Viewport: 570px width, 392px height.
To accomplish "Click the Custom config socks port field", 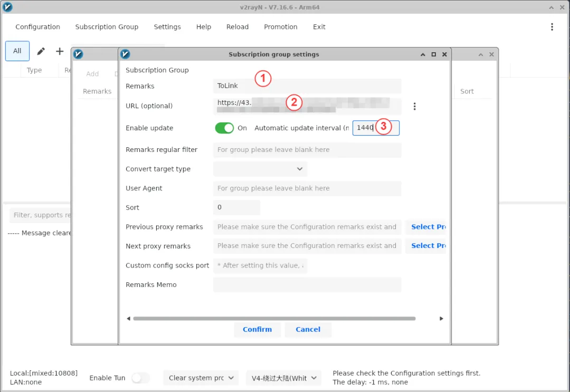I will [x=260, y=265].
